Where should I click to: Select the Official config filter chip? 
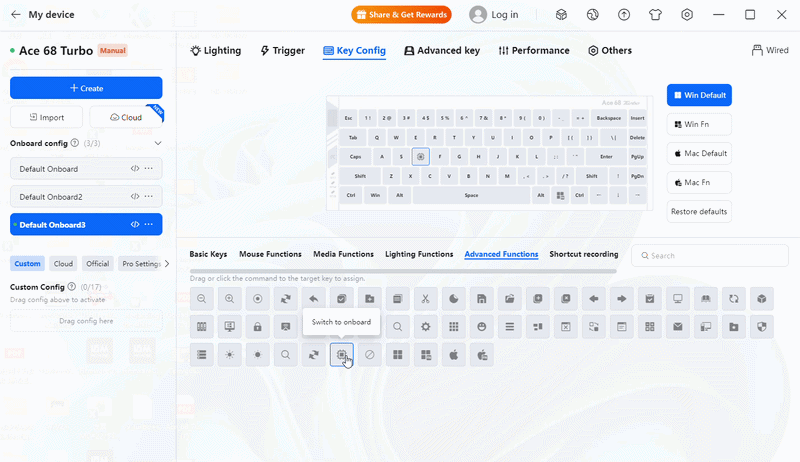(97, 264)
